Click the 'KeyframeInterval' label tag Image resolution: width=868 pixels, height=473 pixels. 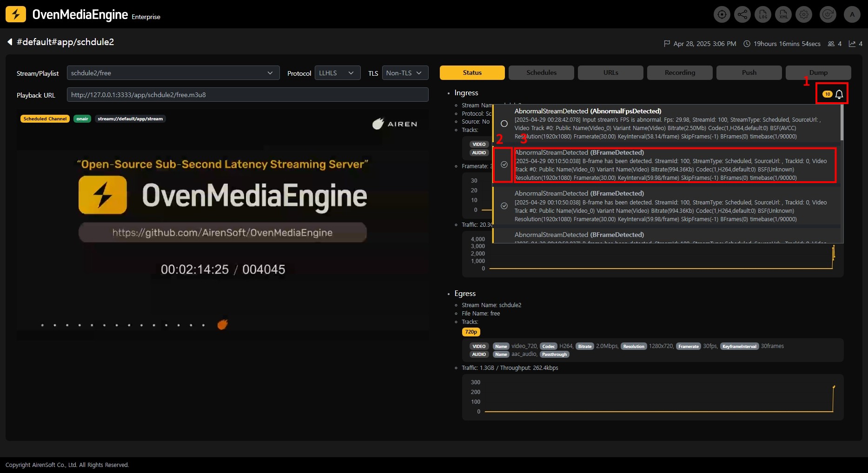point(739,346)
